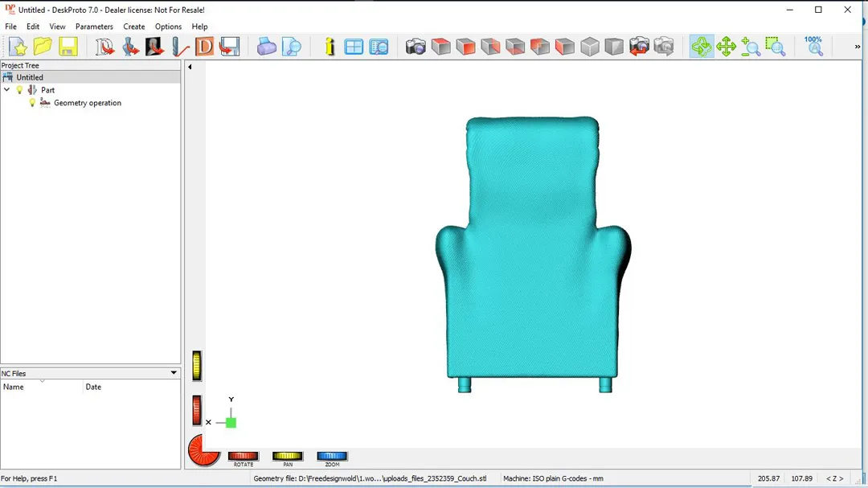The width and height of the screenshot is (868, 488).
Task: Click the camera default view icon
Action: tap(416, 47)
